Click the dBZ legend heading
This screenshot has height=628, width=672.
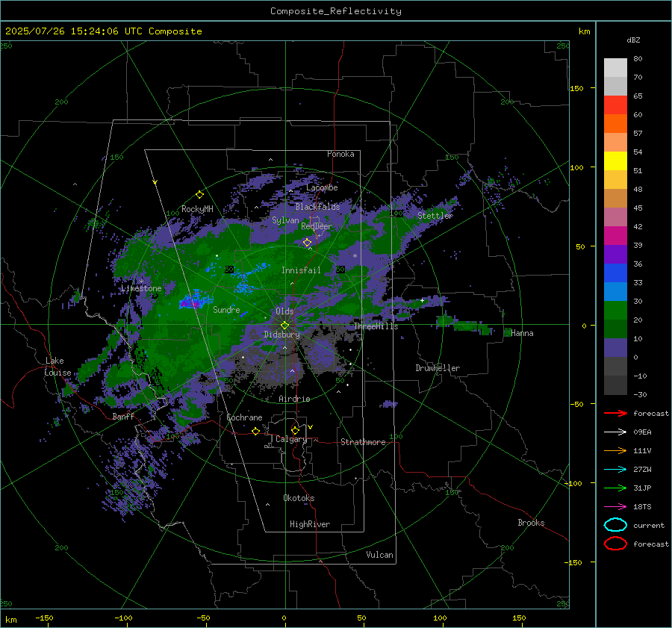click(x=633, y=40)
